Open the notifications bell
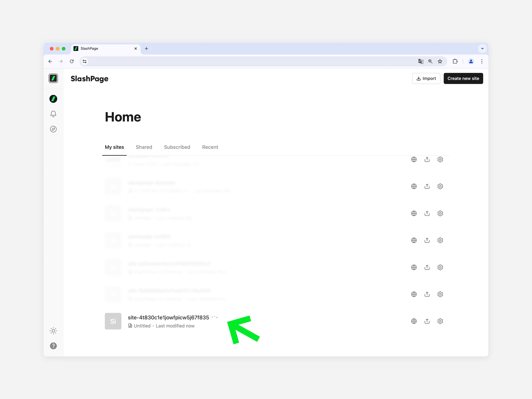The image size is (532, 399). pos(53,114)
